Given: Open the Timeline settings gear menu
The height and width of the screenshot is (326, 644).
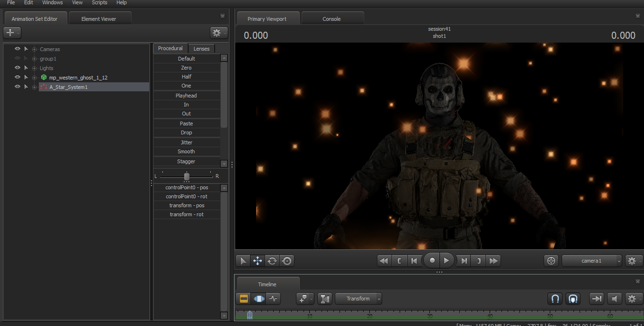Looking at the screenshot, I should pos(634,299).
